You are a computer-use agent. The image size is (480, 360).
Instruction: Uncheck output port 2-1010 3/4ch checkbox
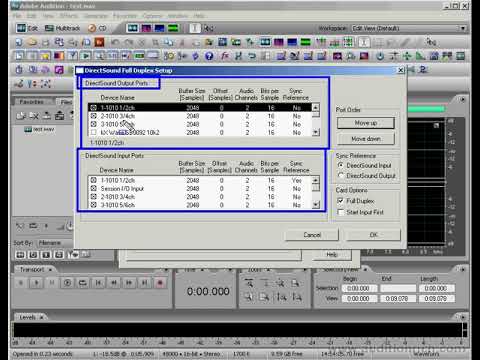(94, 116)
